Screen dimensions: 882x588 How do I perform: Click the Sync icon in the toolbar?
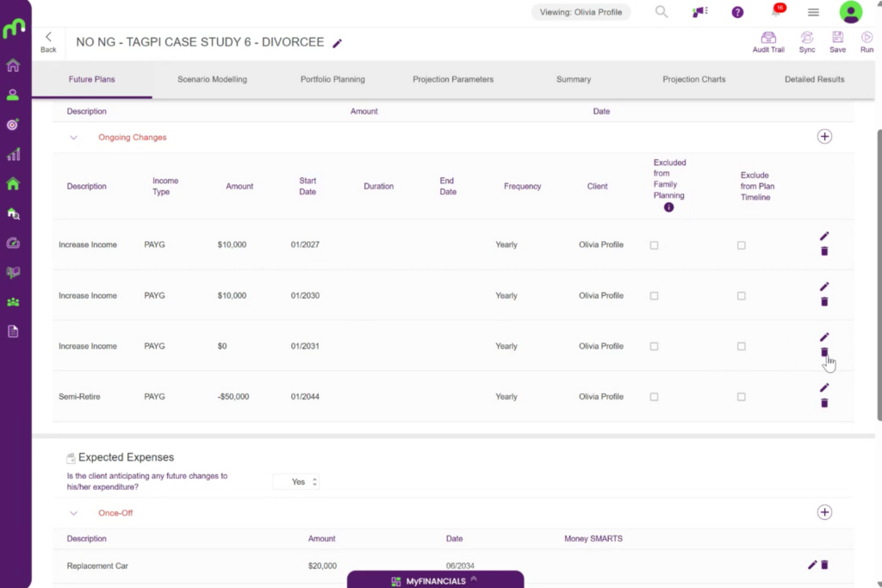click(806, 41)
